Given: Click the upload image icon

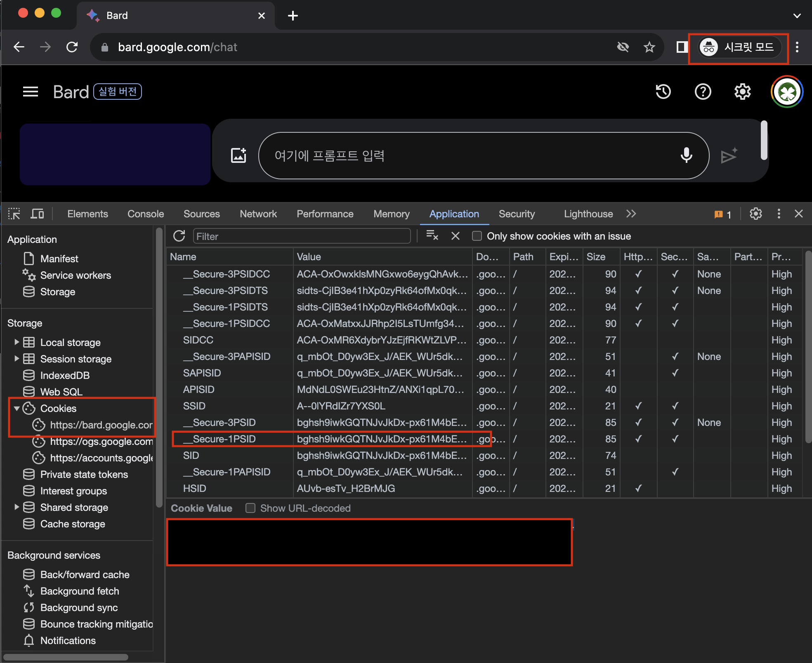Looking at the screenshot, I should [x=238, y=155].
